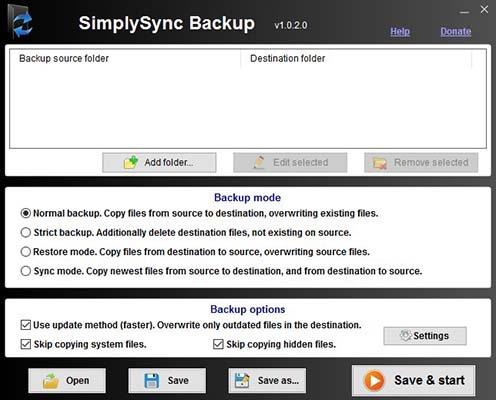Click the orange play icon on Save & start

click(374, 380)
